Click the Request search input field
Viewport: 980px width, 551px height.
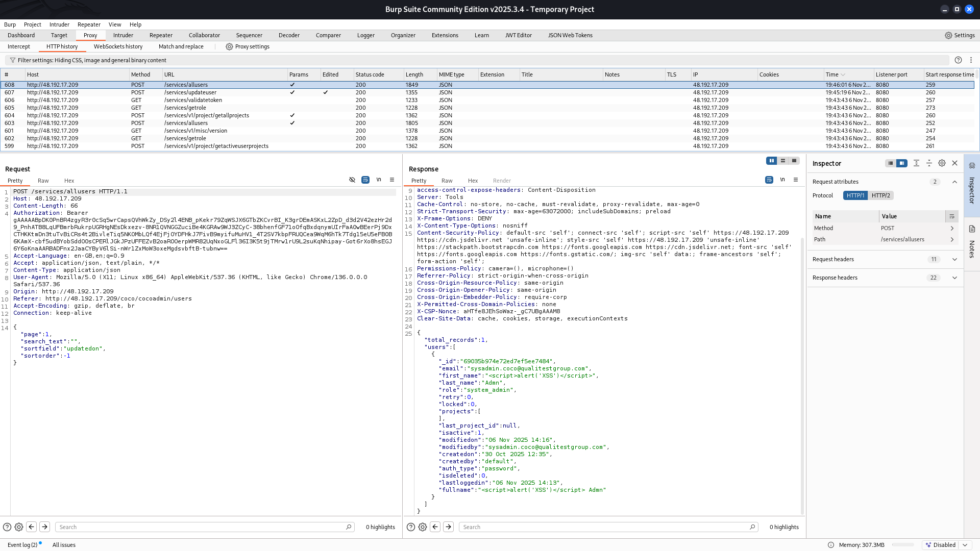[x=202, y=527]
